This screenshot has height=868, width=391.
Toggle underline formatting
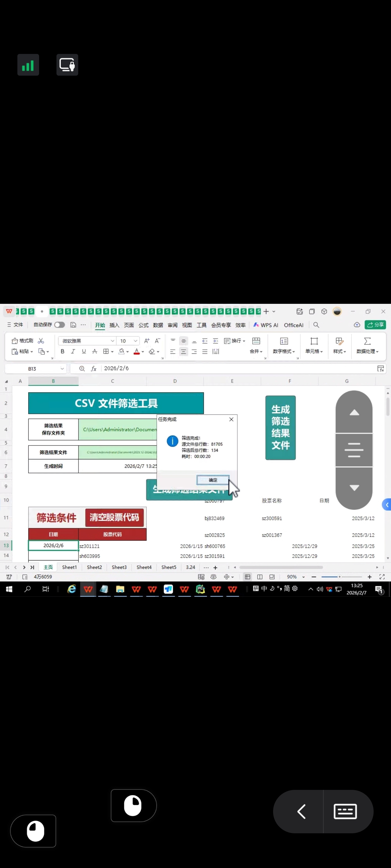pos(84,352)
